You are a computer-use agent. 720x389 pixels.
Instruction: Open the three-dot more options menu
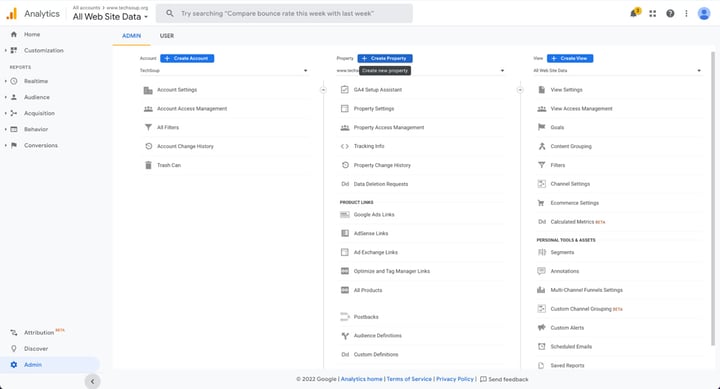pyautogui.click(x=686, y=14)
